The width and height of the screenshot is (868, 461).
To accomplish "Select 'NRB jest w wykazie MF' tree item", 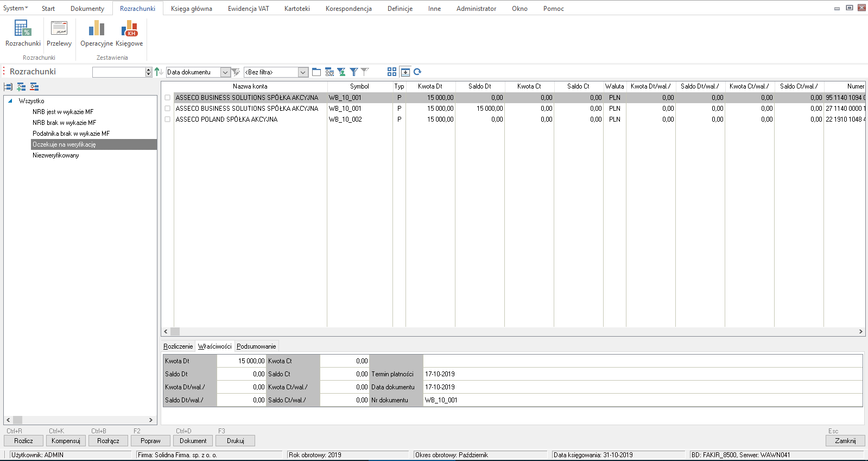I will 63,112.
